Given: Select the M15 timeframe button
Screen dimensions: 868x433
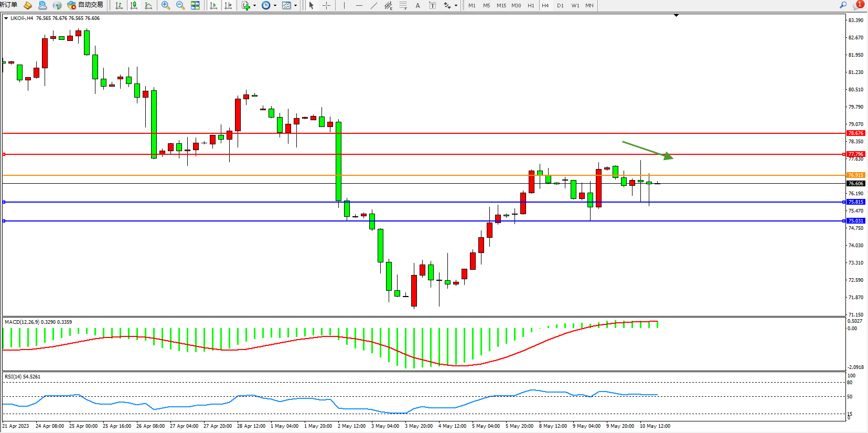Looking at the screenshot, I should [501, 5].
